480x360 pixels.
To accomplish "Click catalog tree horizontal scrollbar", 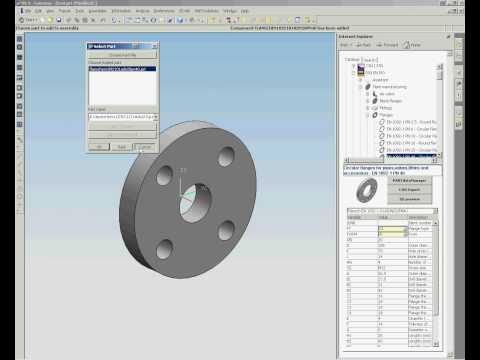I will [x=390, y=160].
